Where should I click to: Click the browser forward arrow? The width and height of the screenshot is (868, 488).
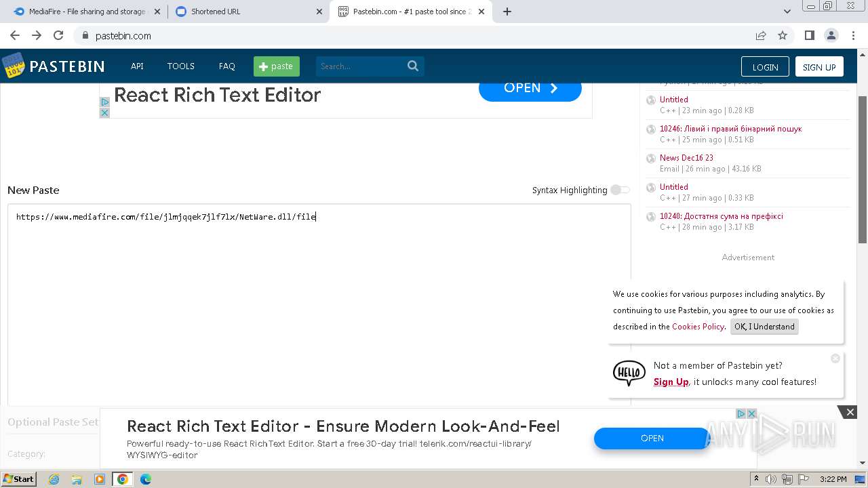pyautogui.click(x=37, y=35)
